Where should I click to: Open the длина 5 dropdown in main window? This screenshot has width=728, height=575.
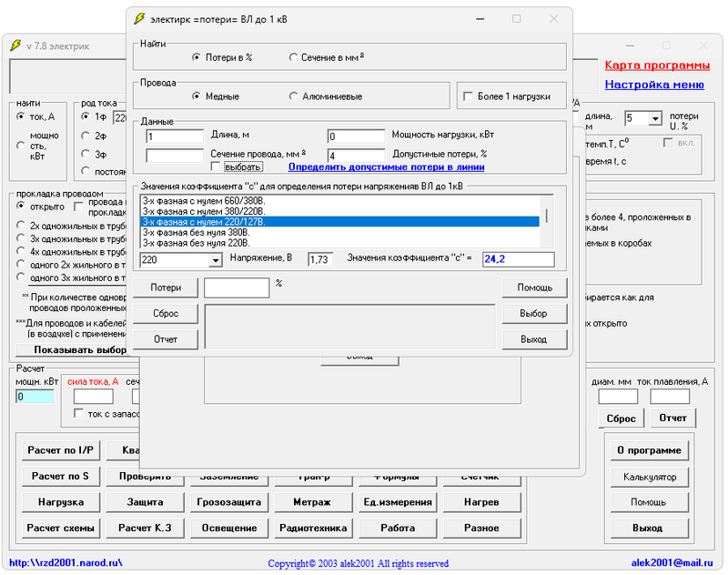[655, 119]
